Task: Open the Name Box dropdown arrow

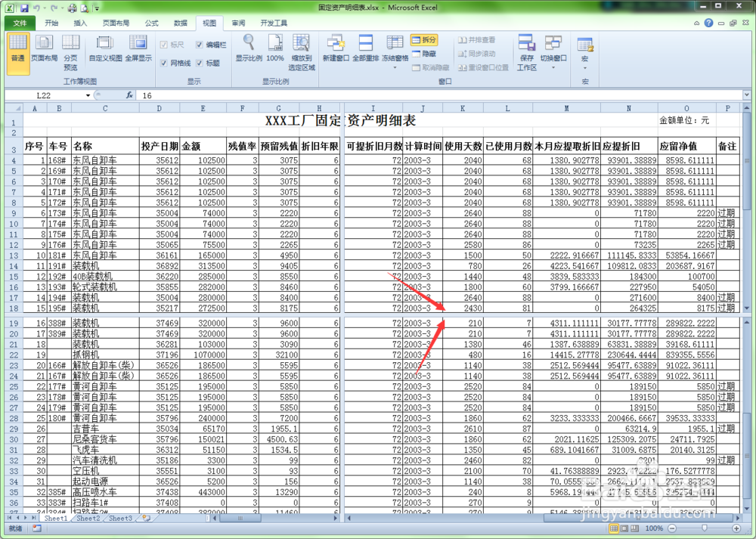Action: [88, 95]
